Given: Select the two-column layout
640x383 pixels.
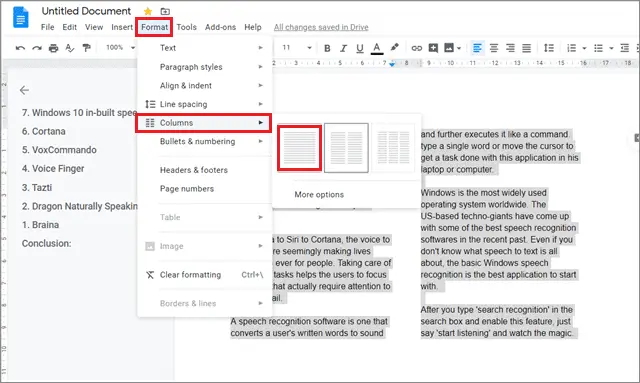Looking at the screenshot, I should [x=346, y=148].
